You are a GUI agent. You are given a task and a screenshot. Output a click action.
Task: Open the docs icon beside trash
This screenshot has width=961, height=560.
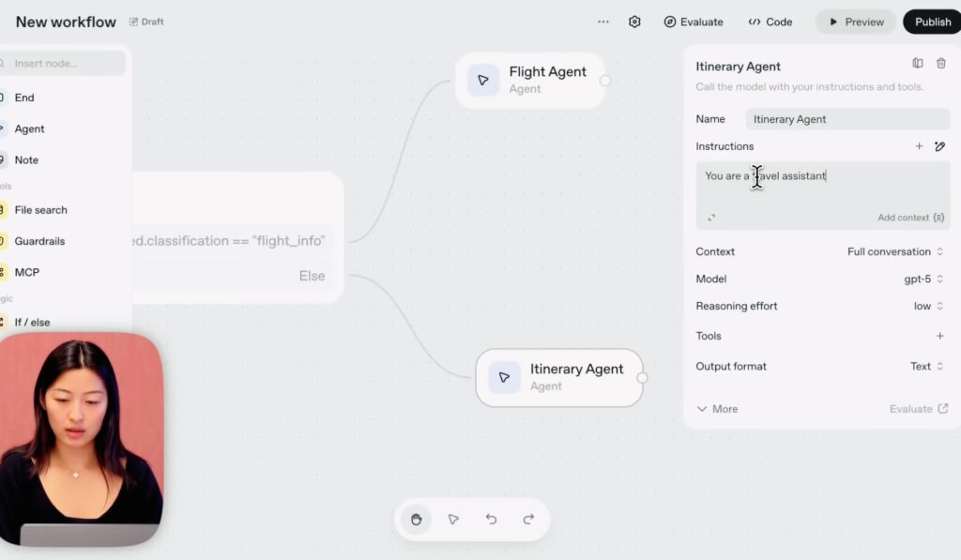[918, 64]
